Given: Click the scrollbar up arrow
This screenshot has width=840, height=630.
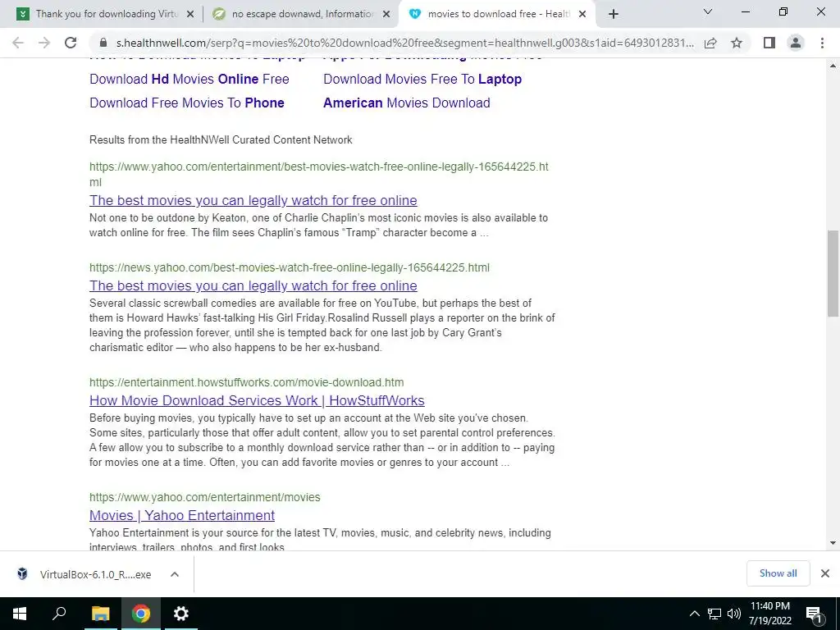Looking at the screenshot, I should point(833,66).
